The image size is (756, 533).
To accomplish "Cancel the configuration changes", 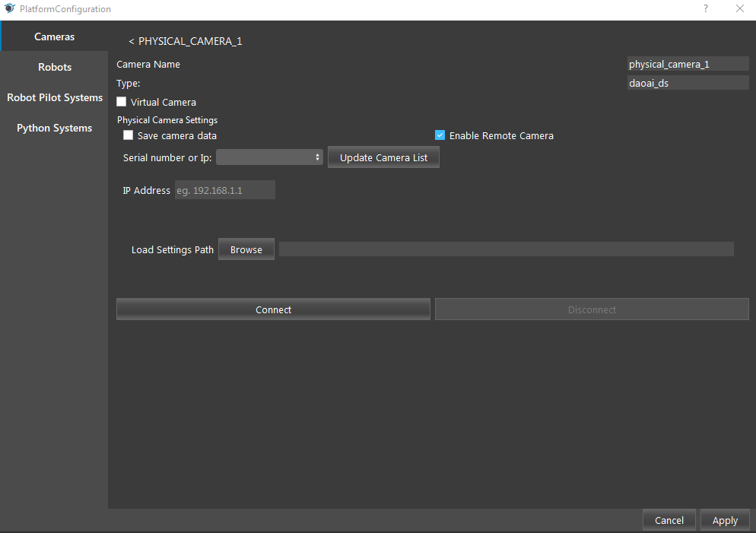I will 669,520.
